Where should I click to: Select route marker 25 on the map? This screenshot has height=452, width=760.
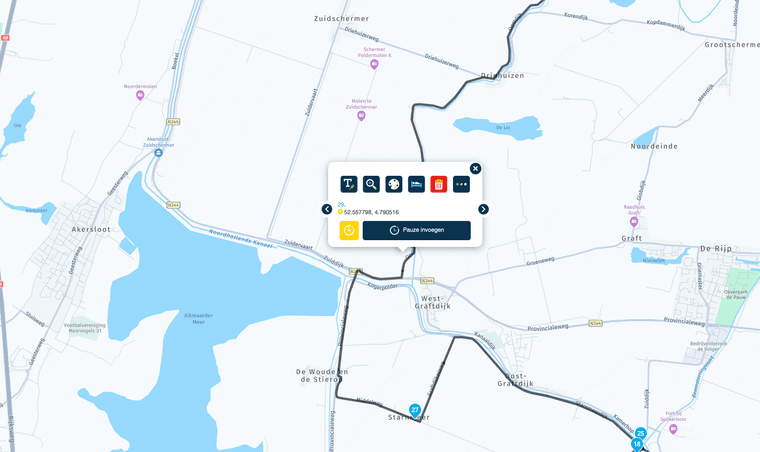(641, 433)
